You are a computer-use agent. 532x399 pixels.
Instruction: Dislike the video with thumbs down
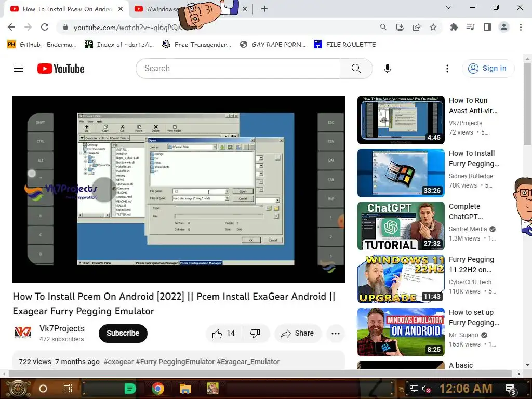click(x=256, y=334)
